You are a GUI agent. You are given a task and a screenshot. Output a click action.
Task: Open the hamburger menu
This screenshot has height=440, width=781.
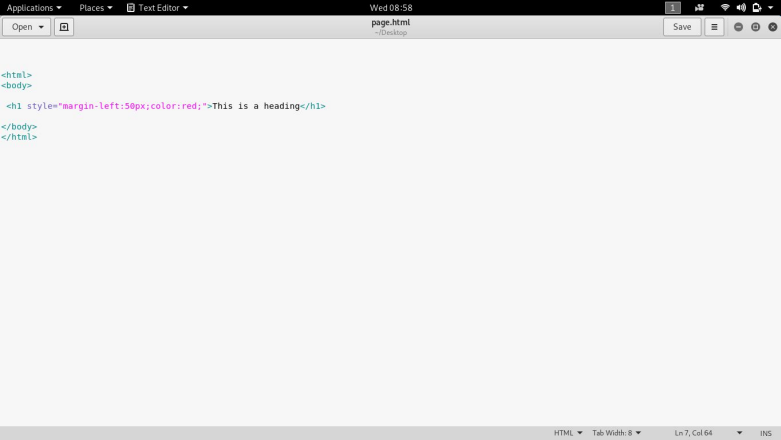click(x=714, y=27)
